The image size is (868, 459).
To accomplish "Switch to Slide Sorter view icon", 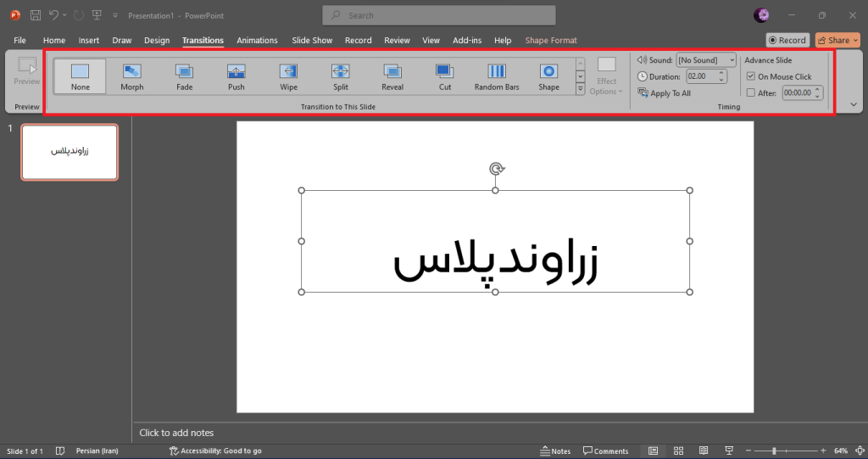I will click(679, 451).
